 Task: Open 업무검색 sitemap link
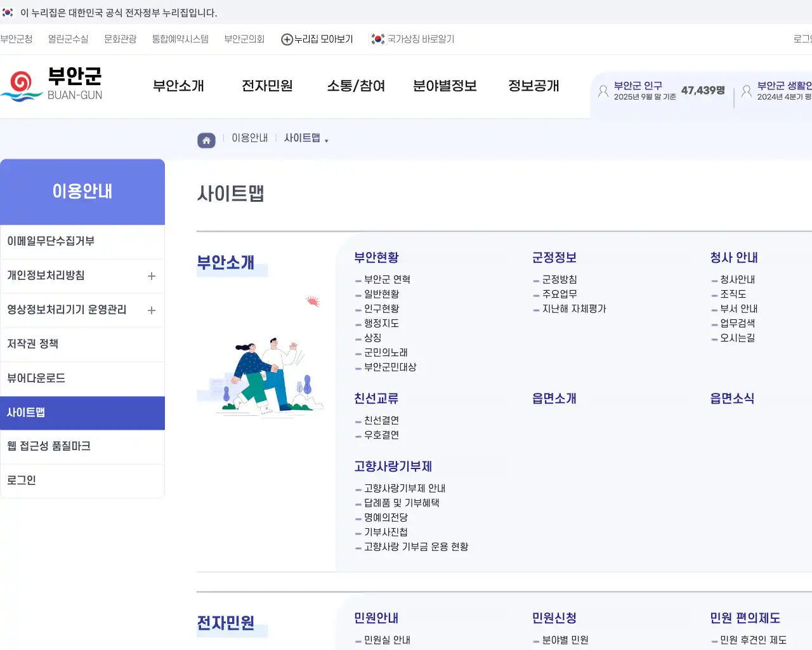click(737, 323)
